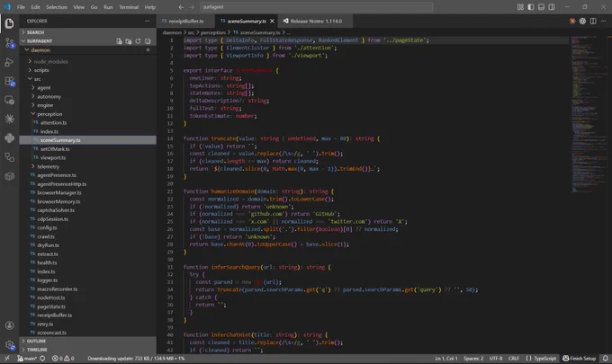Click the editor minimap code overview

click(589, 114)
